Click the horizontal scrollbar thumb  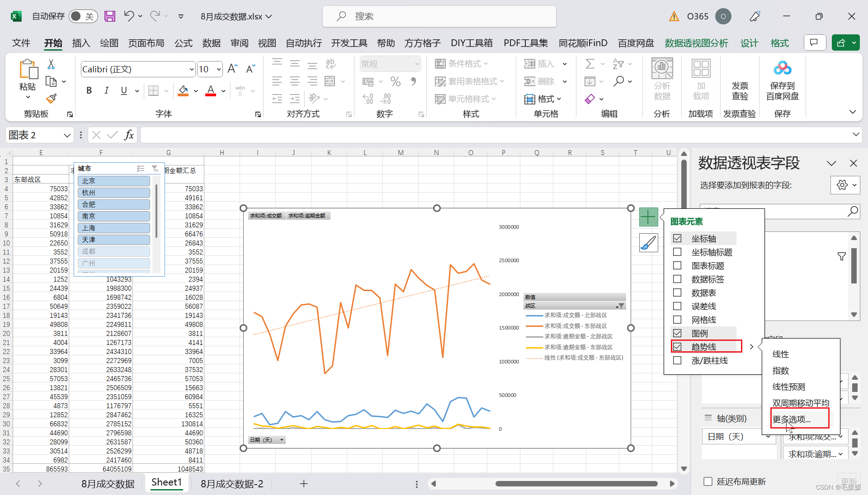576,484
